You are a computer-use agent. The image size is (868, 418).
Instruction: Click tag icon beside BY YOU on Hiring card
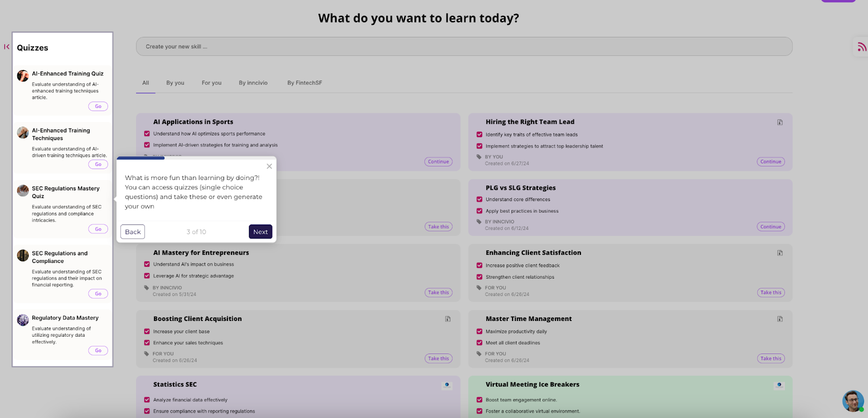[479, 157]
